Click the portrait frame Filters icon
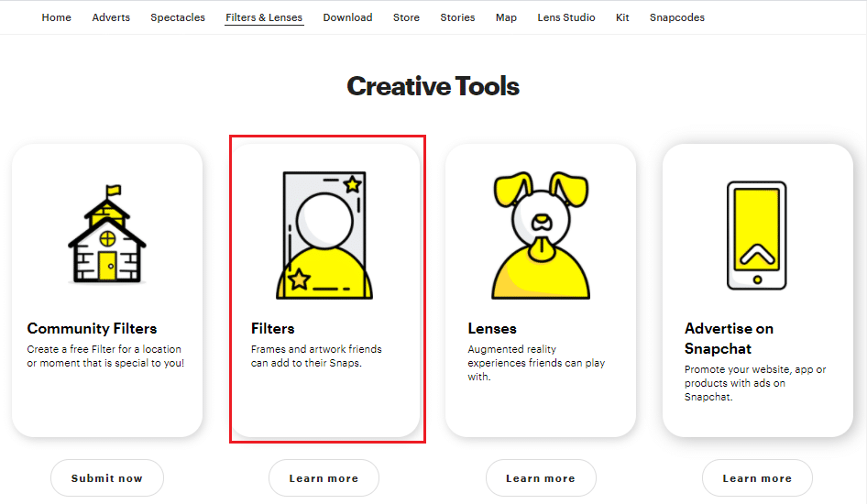The image size is (867, 504). pyautogui.click(x=324, y=236)
